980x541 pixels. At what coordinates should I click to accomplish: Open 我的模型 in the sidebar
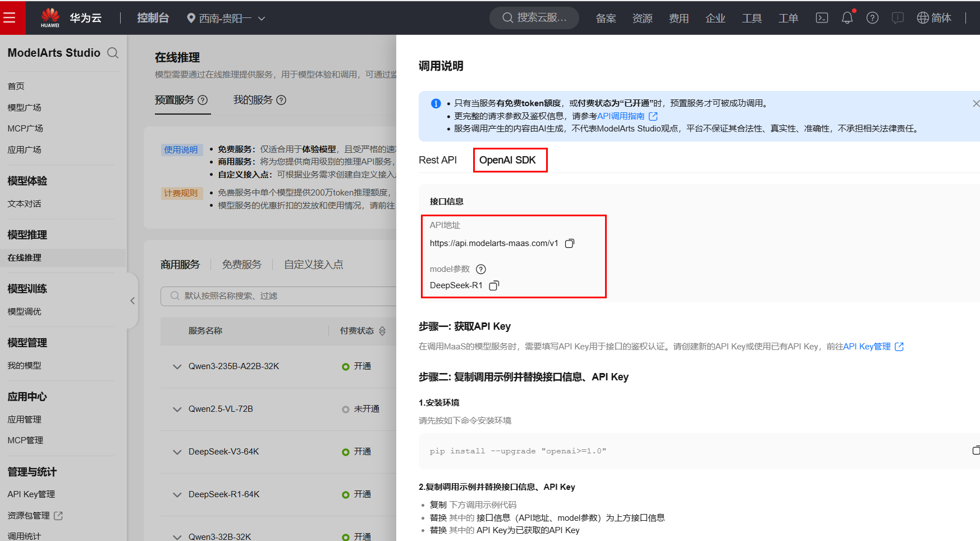[24, 365]
